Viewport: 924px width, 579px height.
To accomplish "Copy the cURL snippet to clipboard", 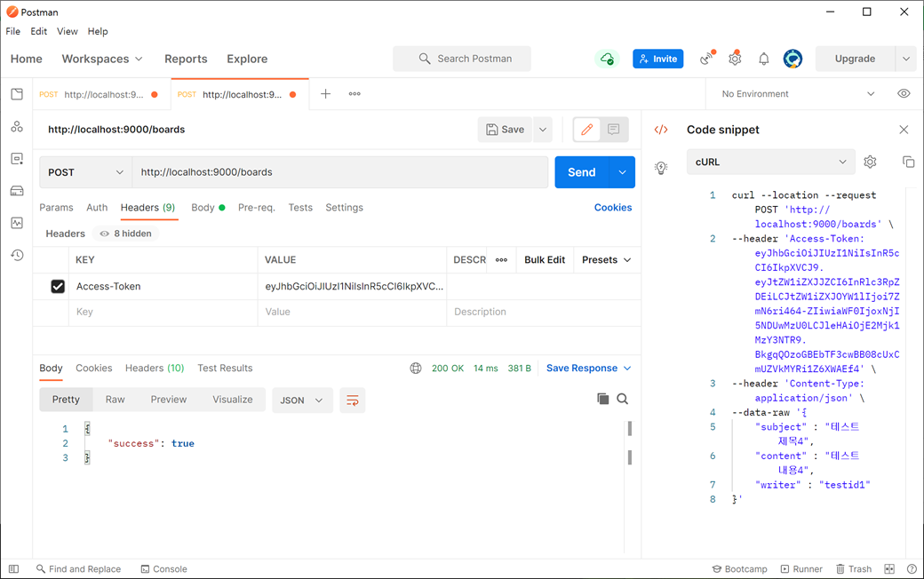I will [908, 162].
